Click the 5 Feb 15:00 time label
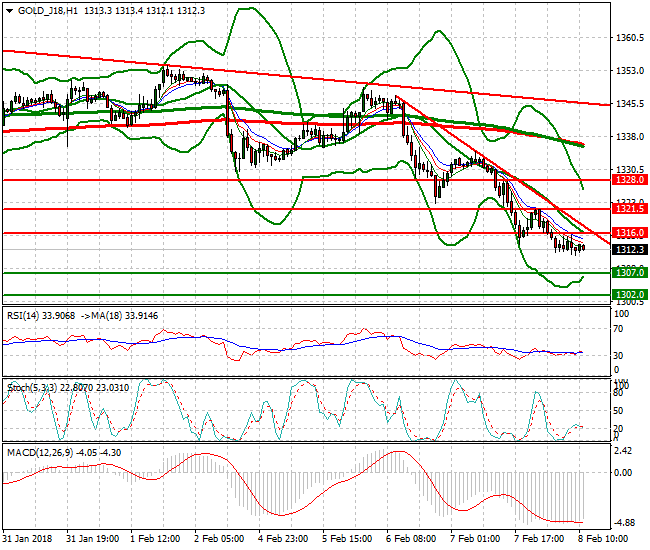 (x=347, y=539)
